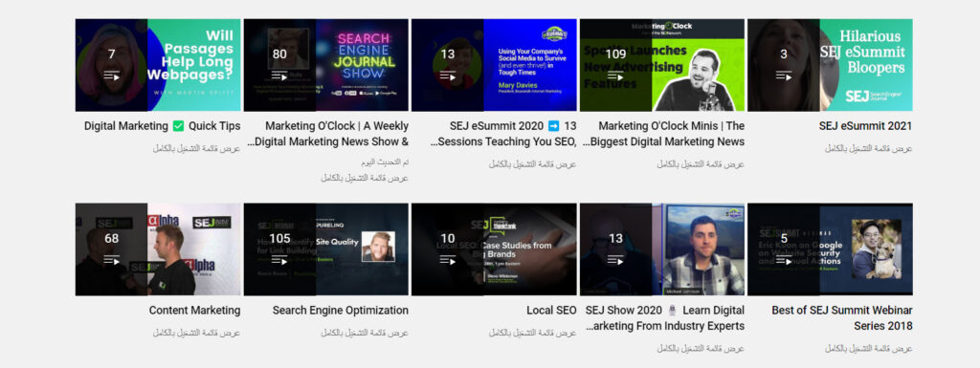Screen dimensions: 980x368
Task: View full playlist under SEJ eSummit 2021
Action: [869, 148]
